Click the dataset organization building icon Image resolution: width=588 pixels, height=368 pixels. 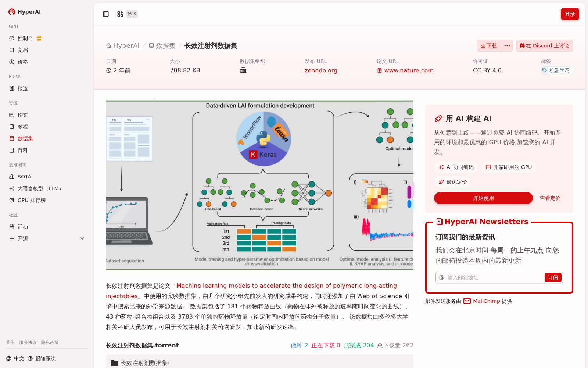(243, 70)
